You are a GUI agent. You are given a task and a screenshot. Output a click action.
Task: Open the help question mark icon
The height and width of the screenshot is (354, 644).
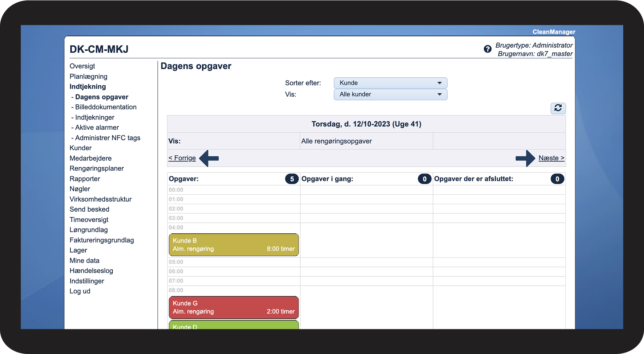[x=488, y=49]
